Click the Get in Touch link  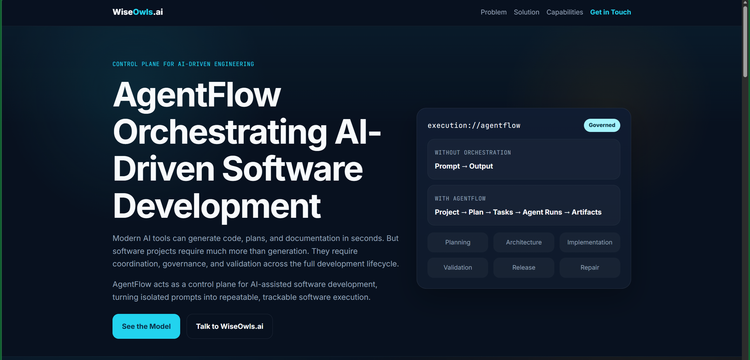coord(610,12)
